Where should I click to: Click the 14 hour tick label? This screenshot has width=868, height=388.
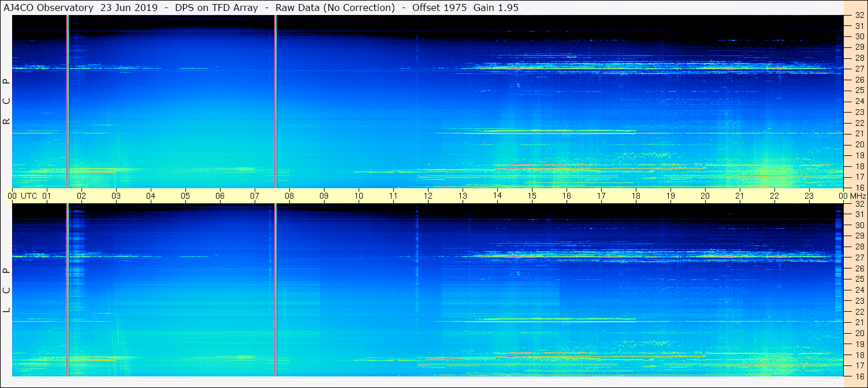(497, 196)
